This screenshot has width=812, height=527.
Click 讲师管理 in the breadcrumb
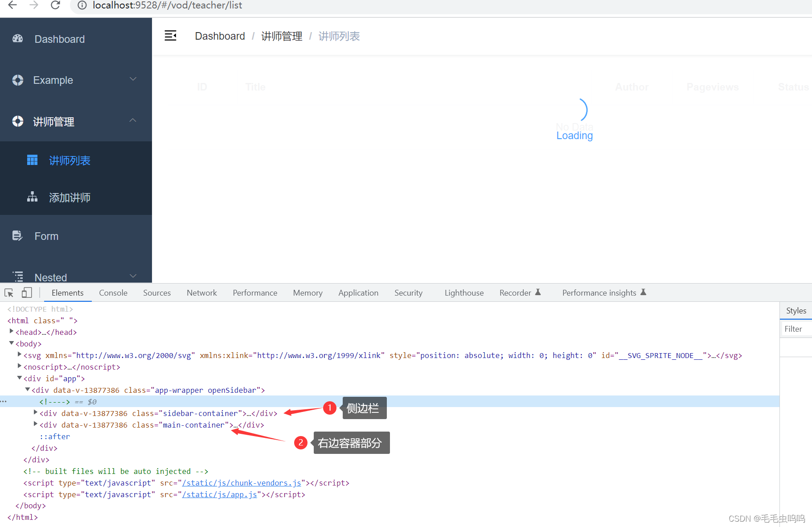tap(282, 36)
